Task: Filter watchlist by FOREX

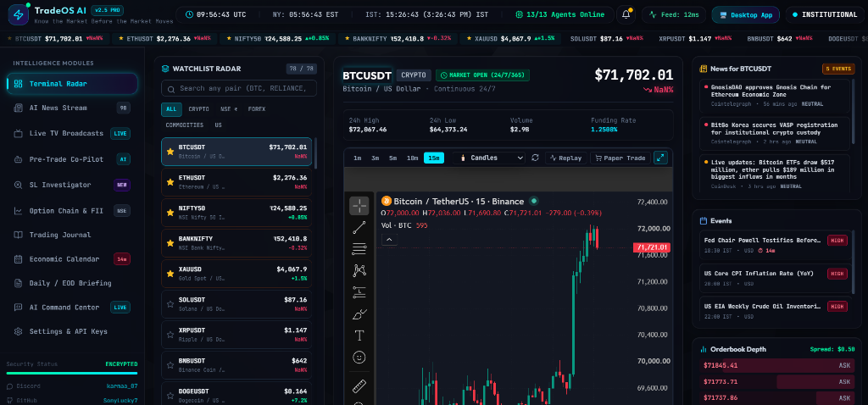Action: (x=257, y=109)
